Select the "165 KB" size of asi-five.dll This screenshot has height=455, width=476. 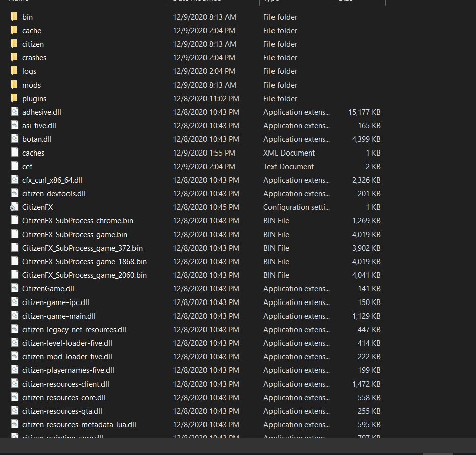click(x=369, y=126)
